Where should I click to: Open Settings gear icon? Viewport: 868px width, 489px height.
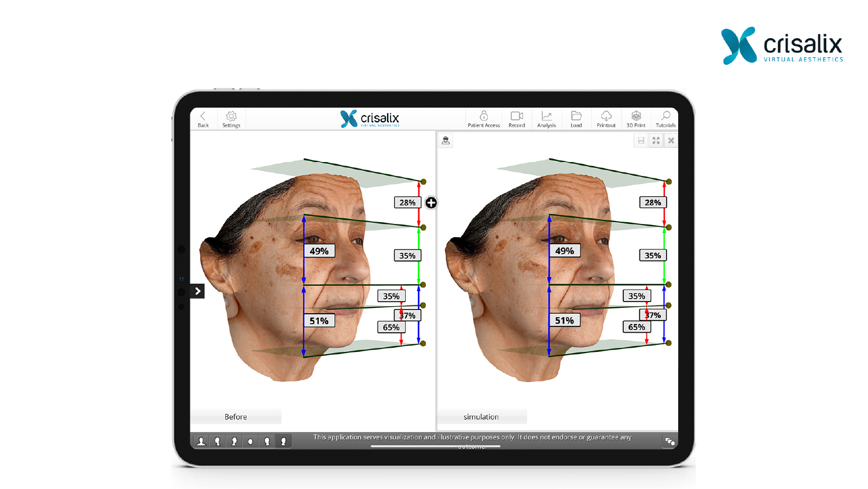[x=231, y=119]
